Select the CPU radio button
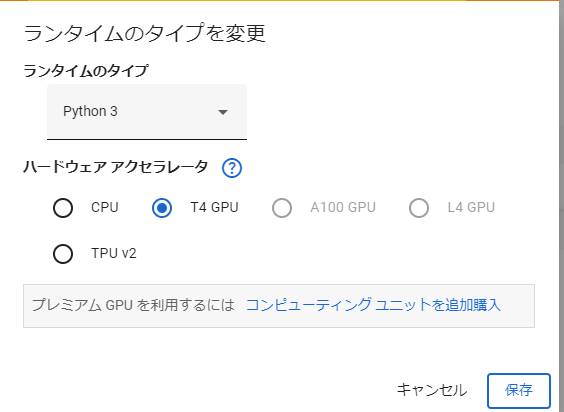564x412 pixels. click(x=63, y=208)
